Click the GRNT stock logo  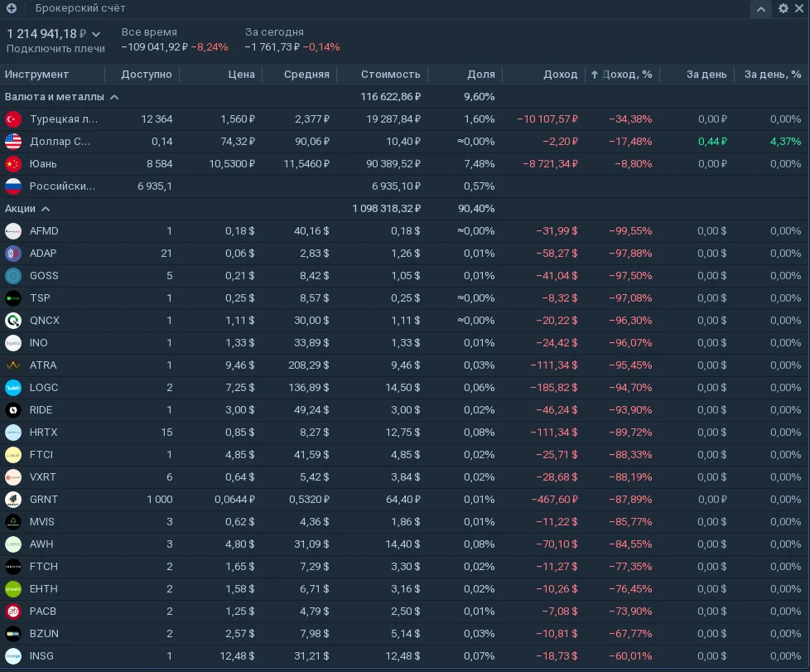pos(13,500)
